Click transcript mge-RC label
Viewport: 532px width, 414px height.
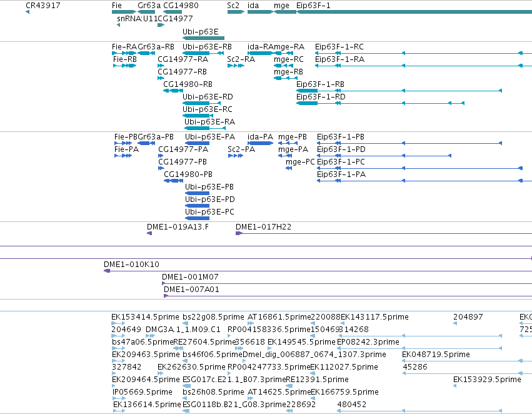(289, 59)
